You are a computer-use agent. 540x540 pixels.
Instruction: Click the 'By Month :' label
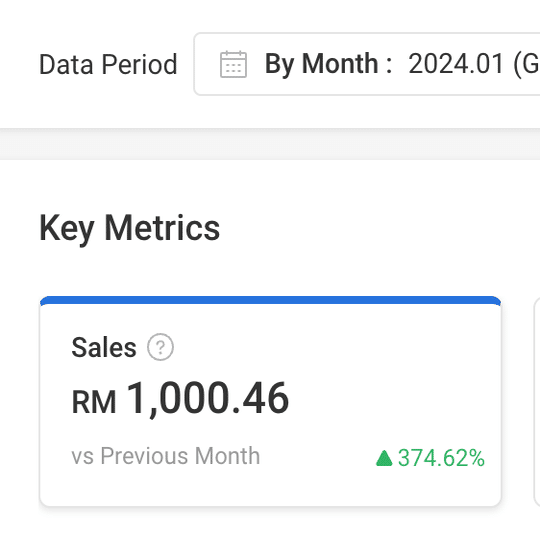click(329, 64)
